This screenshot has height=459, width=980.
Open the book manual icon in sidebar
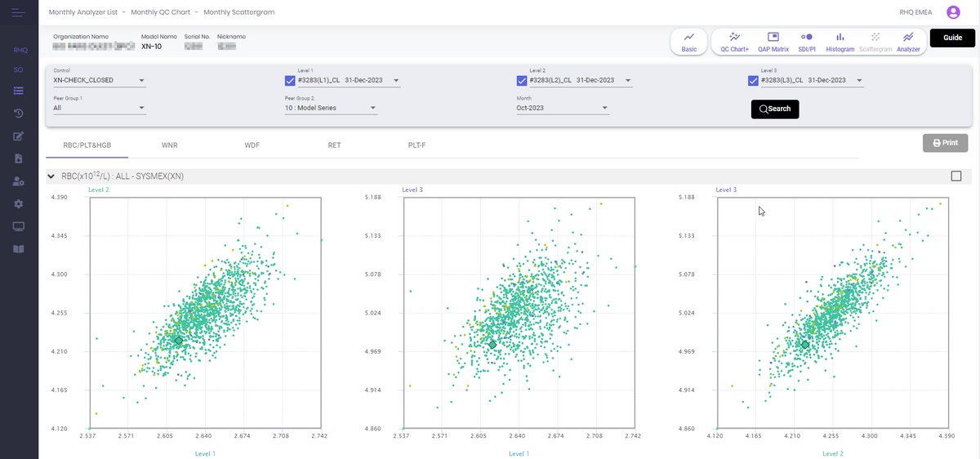click(x=19, y=248)
